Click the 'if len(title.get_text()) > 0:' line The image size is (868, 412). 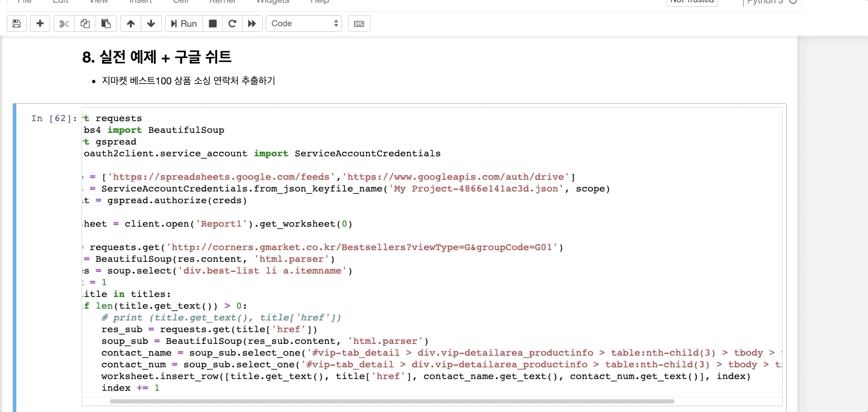(165, 306)
